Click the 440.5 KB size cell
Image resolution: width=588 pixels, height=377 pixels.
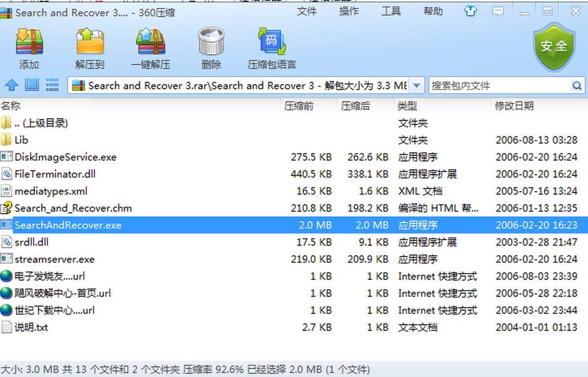(x=311, y=174)
